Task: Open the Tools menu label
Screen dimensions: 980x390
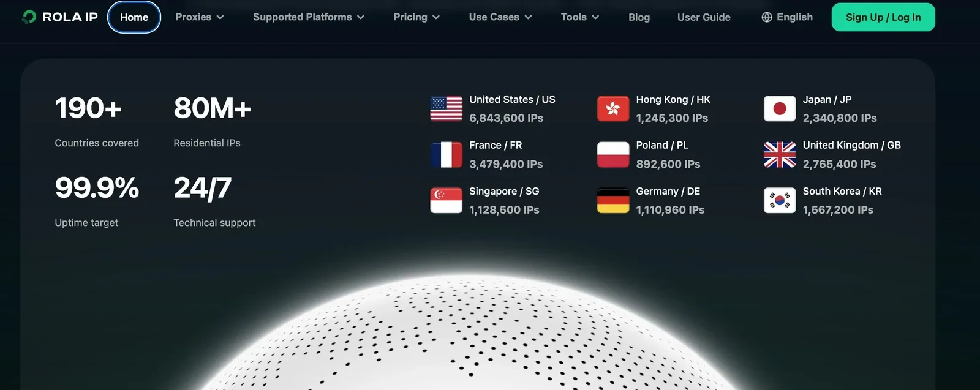Action: click(x=574, y=17)
